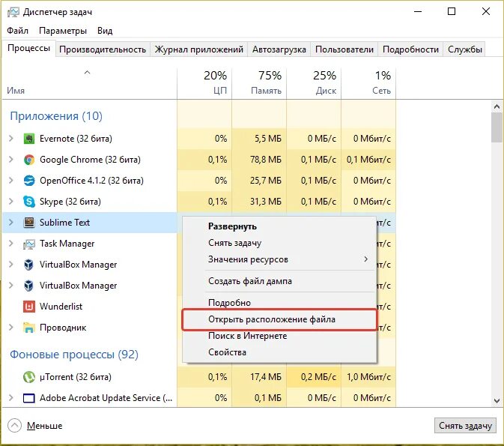The height and width of the screenshot is (446, 504).
Task: Switch to the Подробности tab
Action: click(410, 49)
